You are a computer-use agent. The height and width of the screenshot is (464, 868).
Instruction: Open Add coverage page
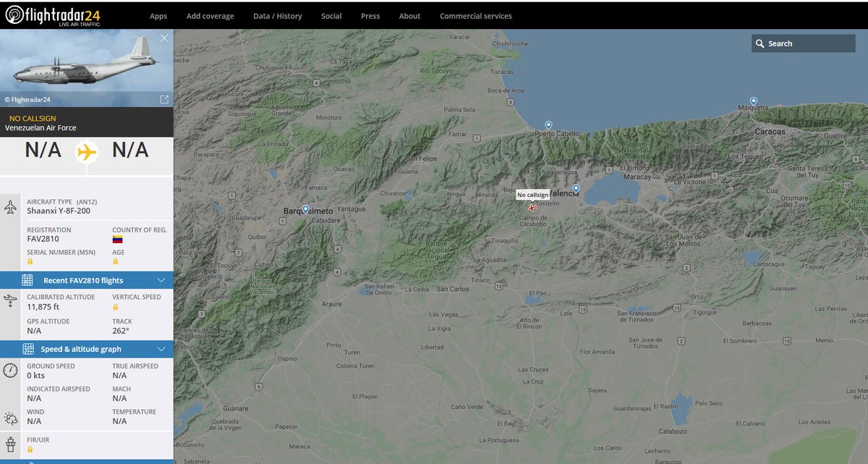[x=210, y=16]
